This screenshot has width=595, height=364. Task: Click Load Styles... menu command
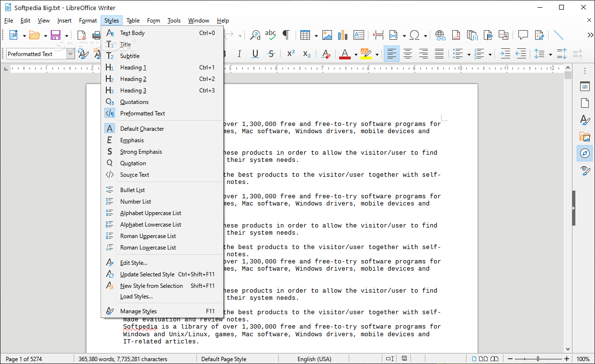point(162,296)
